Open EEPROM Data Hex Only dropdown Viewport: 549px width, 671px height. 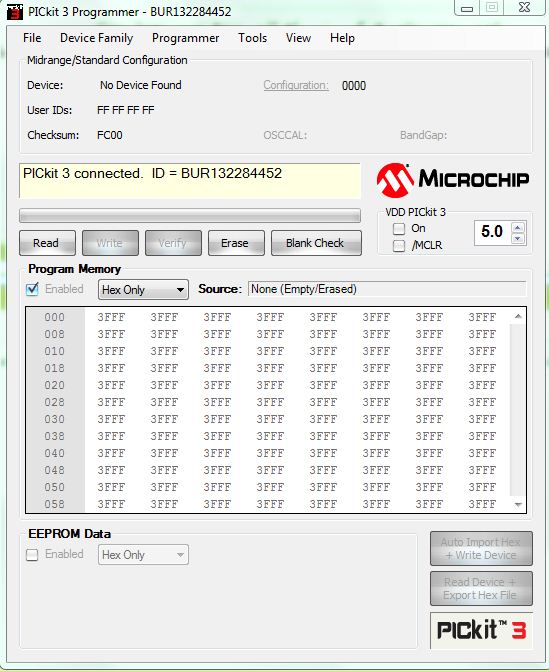pos(143,555)
